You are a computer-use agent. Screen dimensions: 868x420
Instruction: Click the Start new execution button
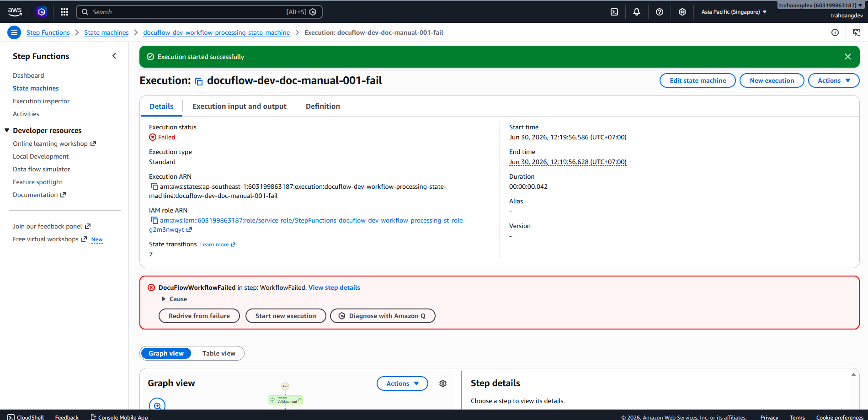point(286,316)
